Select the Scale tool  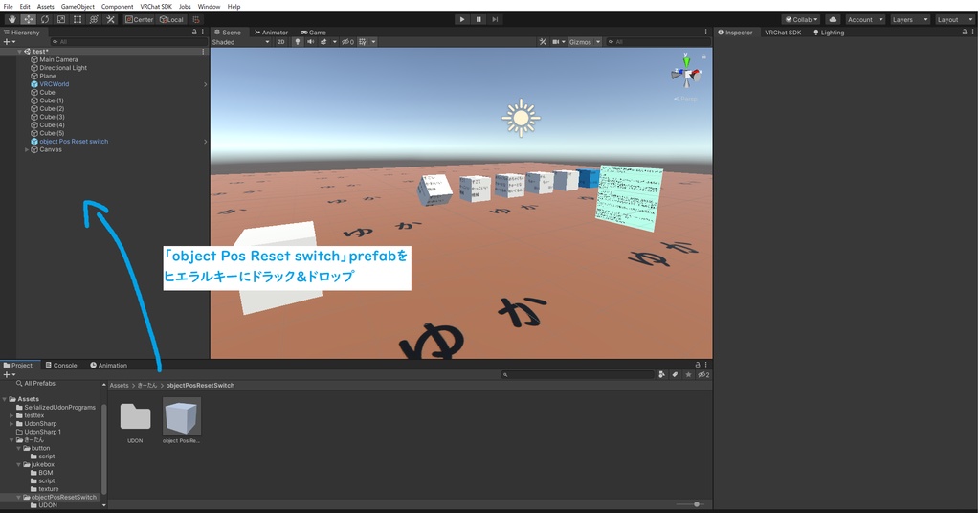(x=61, y=19)
